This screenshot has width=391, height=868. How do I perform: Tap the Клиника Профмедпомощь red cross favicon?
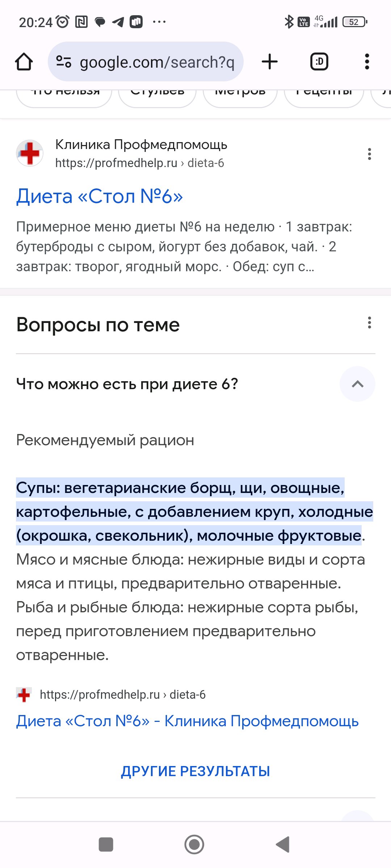coord(30,153)
